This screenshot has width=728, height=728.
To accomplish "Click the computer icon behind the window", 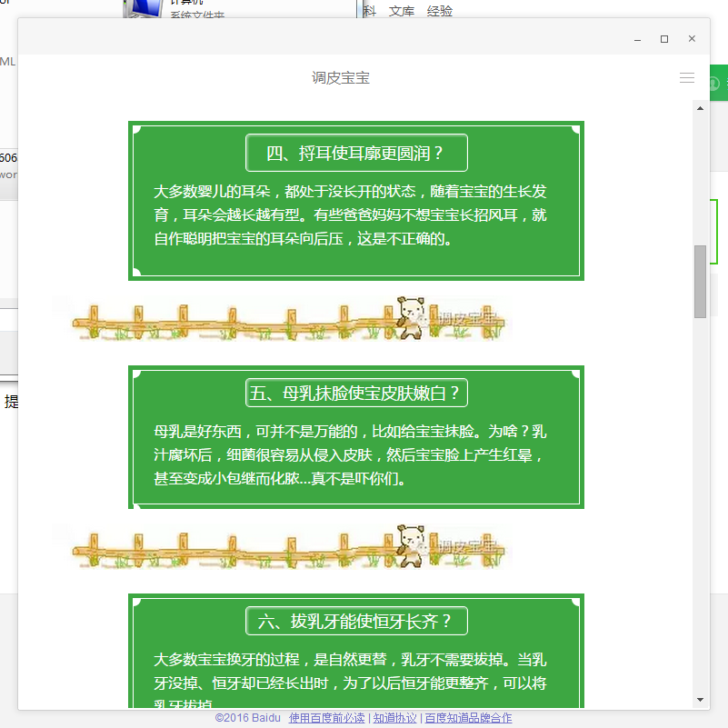I will click(142, 8).
